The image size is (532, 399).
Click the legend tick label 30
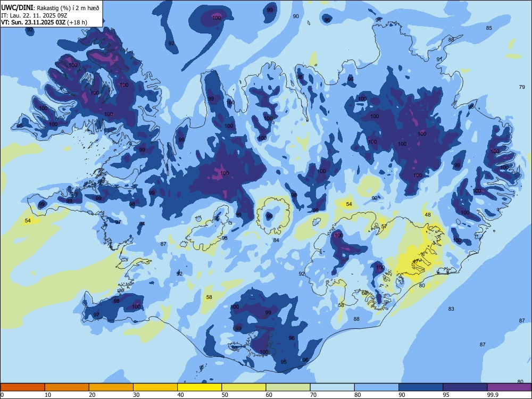pos(136,395)
